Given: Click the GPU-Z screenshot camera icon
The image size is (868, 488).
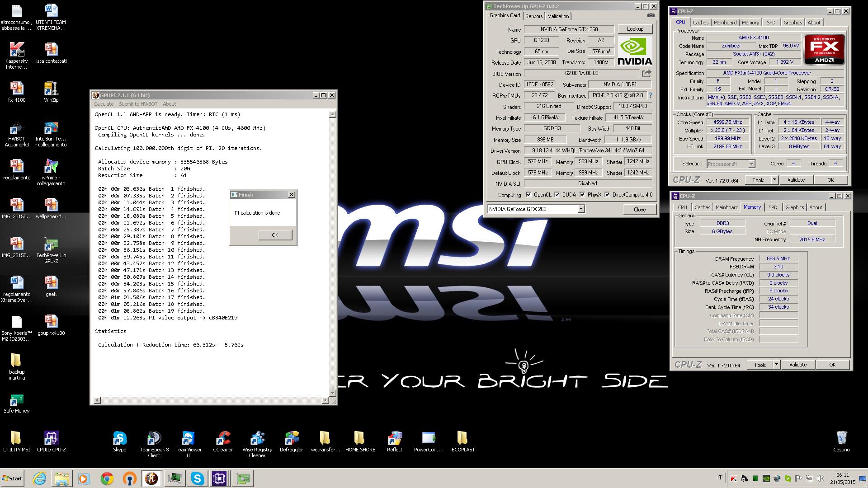Looking at the screenshot, I should pyautogui.click(x=651, y=15).
